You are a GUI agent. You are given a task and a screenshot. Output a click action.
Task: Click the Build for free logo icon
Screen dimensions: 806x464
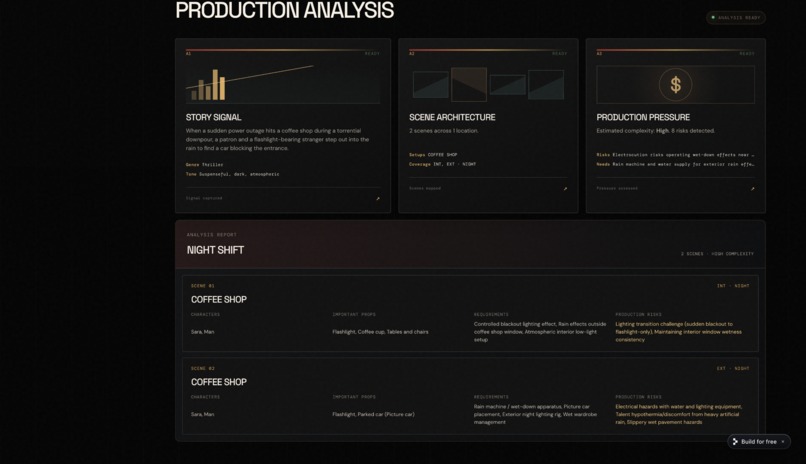click(735, 441)
